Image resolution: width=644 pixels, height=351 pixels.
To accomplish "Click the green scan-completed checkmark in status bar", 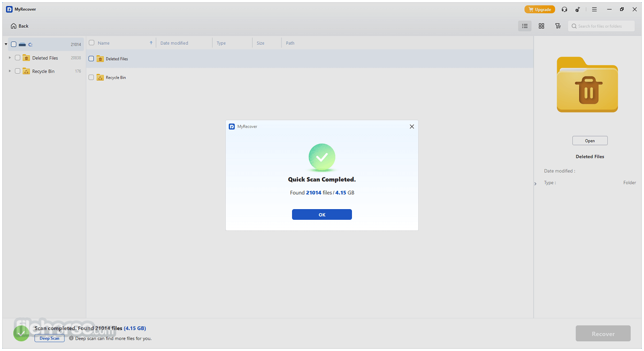I will point(21,333).
